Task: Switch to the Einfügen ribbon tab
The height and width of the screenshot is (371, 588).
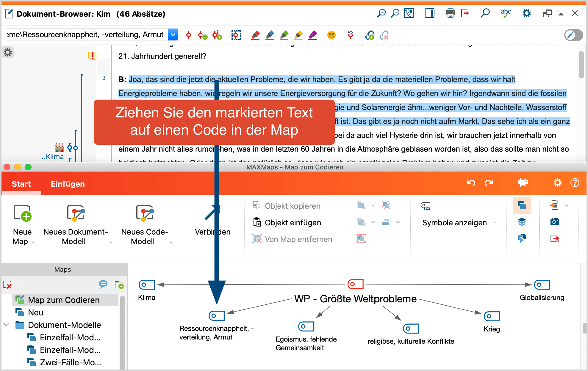Action: point(68,183)
